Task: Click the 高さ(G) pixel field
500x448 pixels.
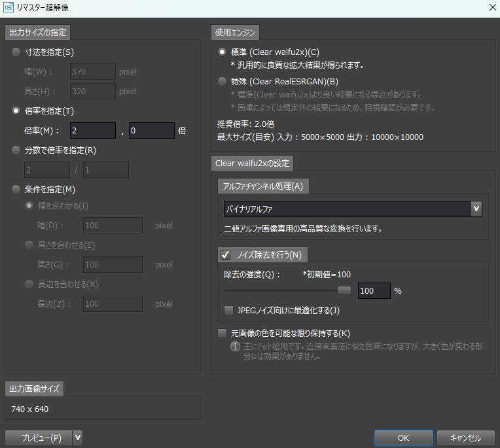Action: pyautogui.click(x=113, y=265)
